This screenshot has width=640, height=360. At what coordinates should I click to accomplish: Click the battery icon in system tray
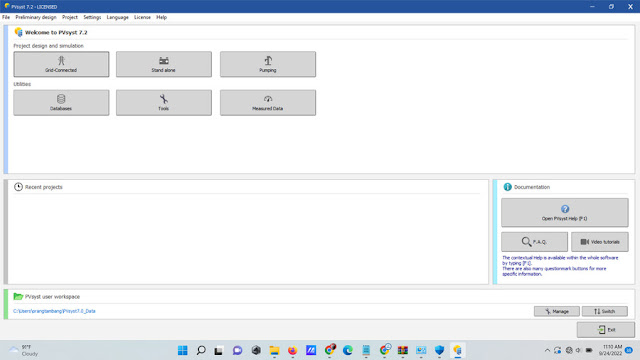[589, 350]
